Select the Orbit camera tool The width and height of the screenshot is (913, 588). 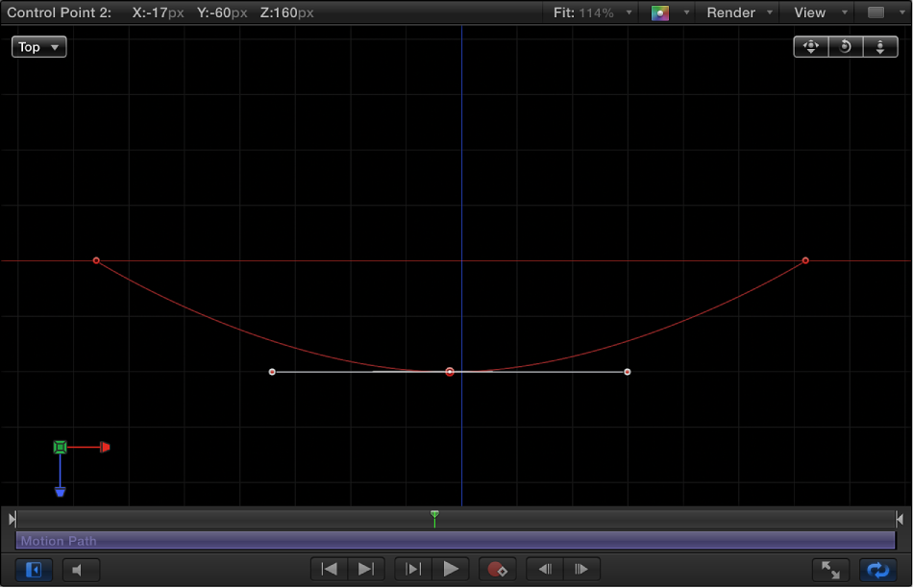tap(845, 46)
